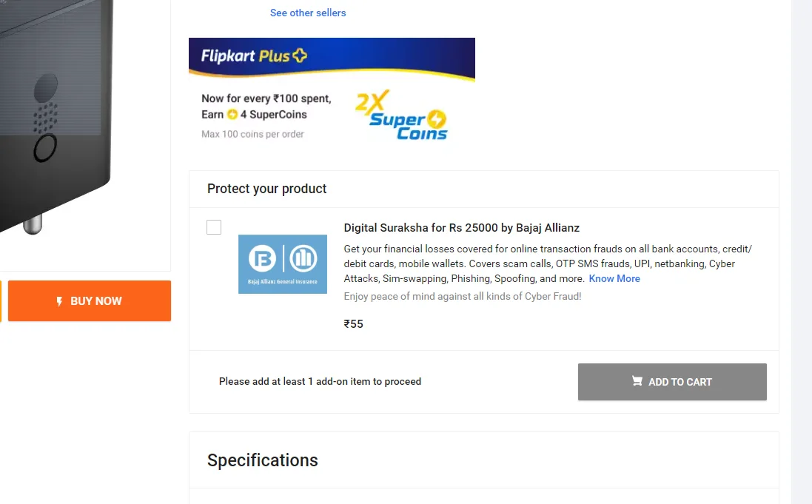Click 'Enjoy peace of mind' tagline text
Screen dimensions: 812x504
pyautogui.click(x=463, y=297)
